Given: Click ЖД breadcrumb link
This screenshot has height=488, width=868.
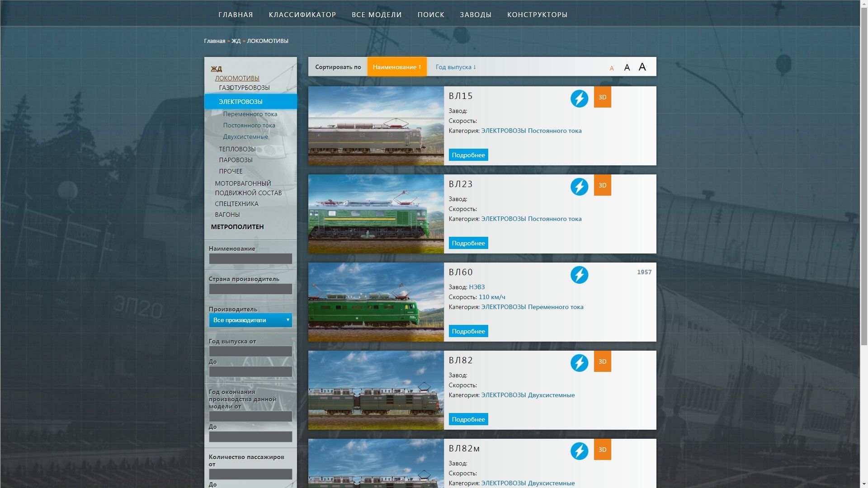Looking at the screenshot, I should (236, 41).
